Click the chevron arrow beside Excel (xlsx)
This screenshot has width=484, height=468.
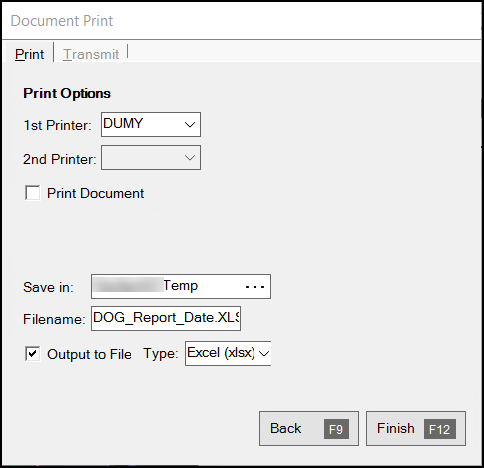click(264, 353)
